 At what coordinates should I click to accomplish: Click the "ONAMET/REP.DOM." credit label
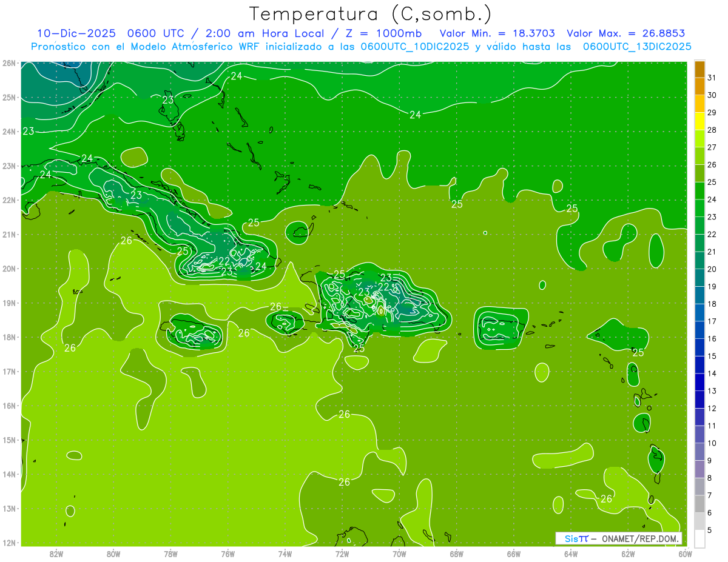642,538
